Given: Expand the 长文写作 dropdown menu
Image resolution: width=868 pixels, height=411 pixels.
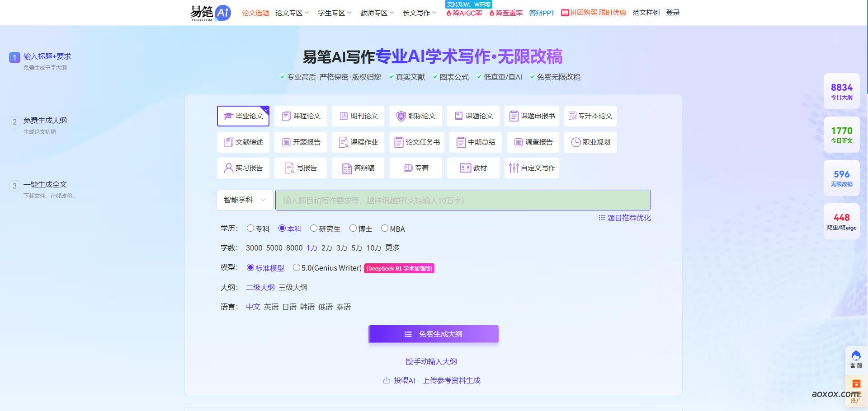Looking at the screenshot, I should [x=416, y=13].
